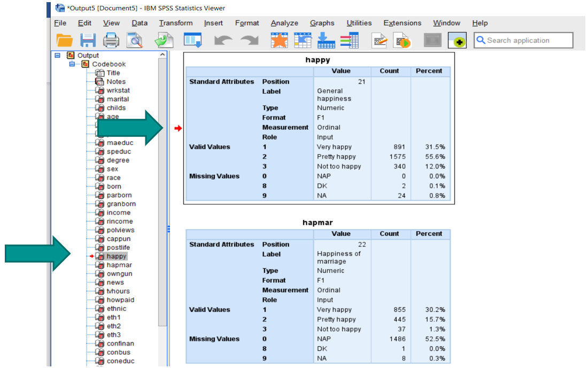Click the Search application field
This screenshot has width=588, height=368.
coord(523,40)
